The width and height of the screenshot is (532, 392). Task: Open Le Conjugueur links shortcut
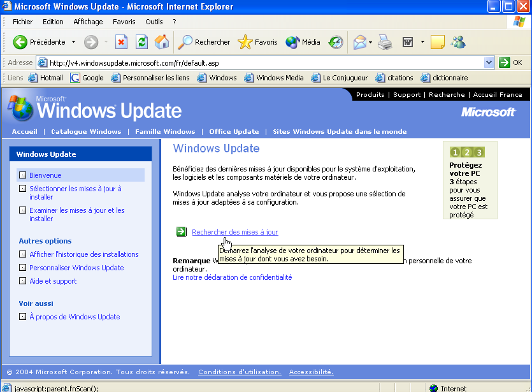tap(340, 78)
